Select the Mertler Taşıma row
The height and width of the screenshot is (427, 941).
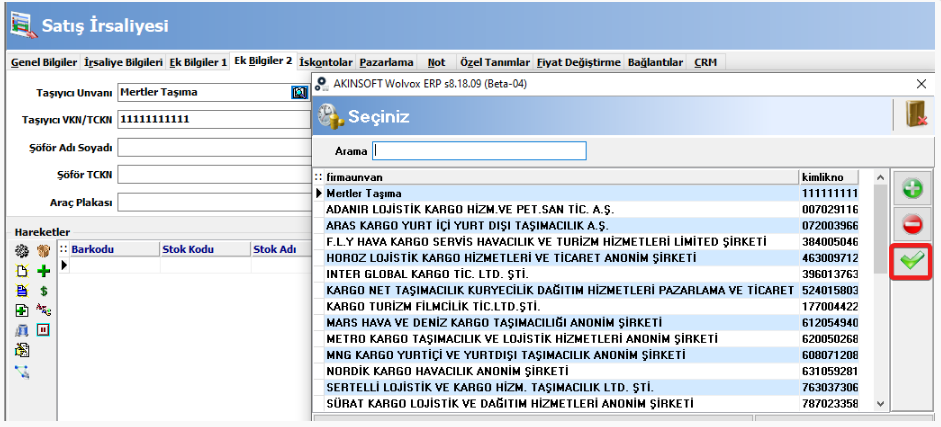coord(586,194)
